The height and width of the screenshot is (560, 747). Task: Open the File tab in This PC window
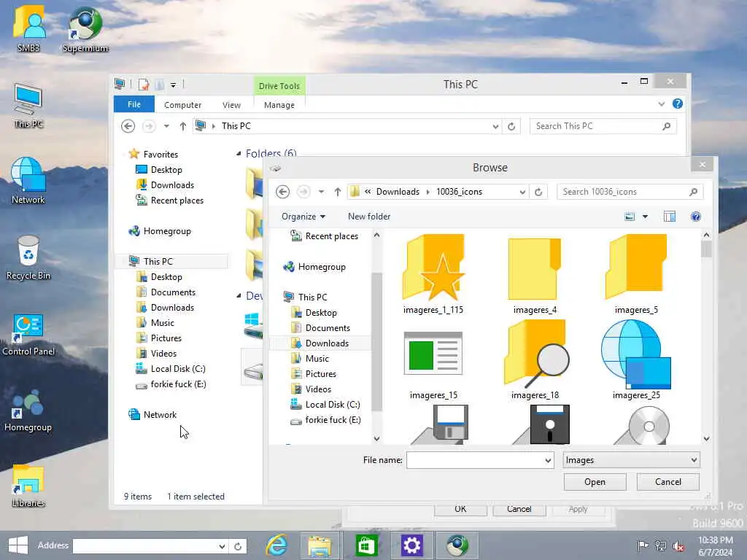134,104
